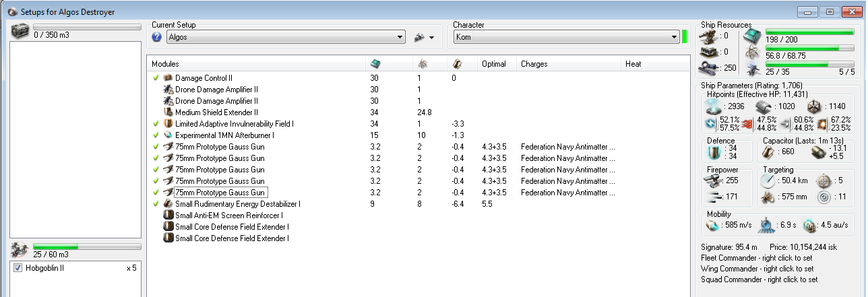Viewport: 868px width, 297px height.
Task: Open the blue help icon beside Current Setup
Action: tap(157, 37)
